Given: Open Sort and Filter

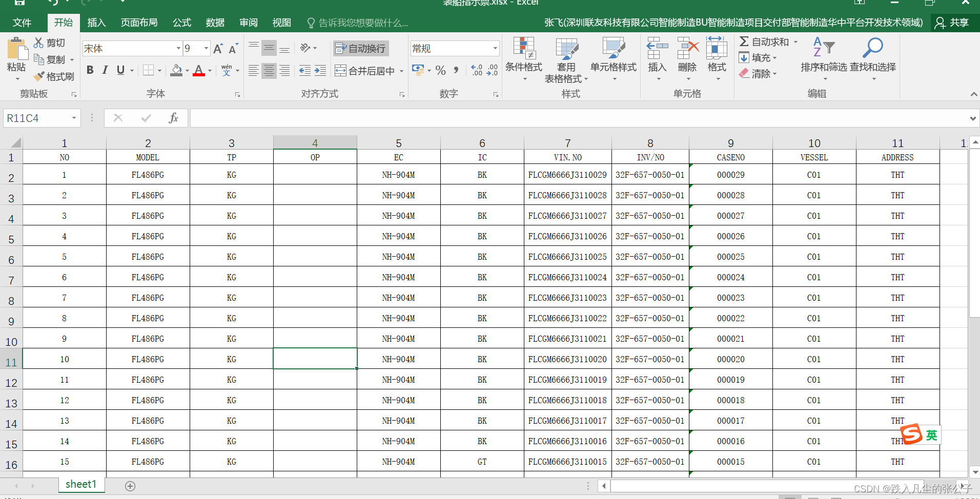Looking at the screenshot, I should 824,59.
